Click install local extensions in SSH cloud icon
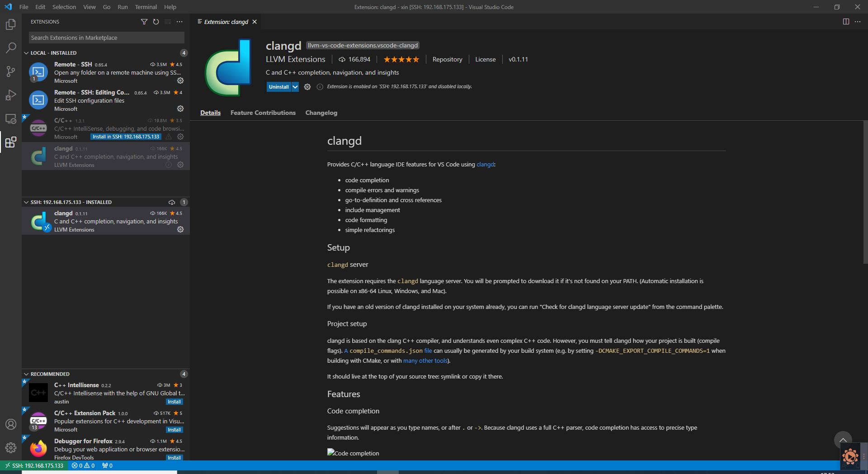 click(172, 202)
